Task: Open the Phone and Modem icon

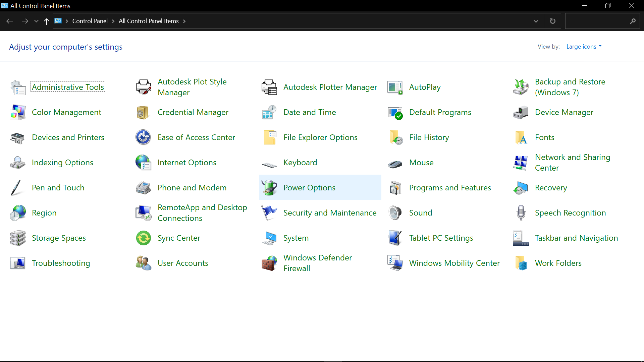Action: pyautogui.click(x=144, y=188)
